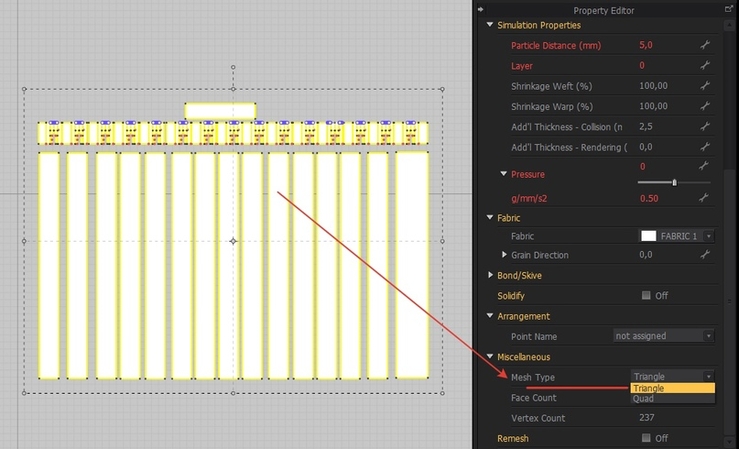Click the undock icon on the Property Editor header
This screenshot has height=449, width=739.
point(729,9)
